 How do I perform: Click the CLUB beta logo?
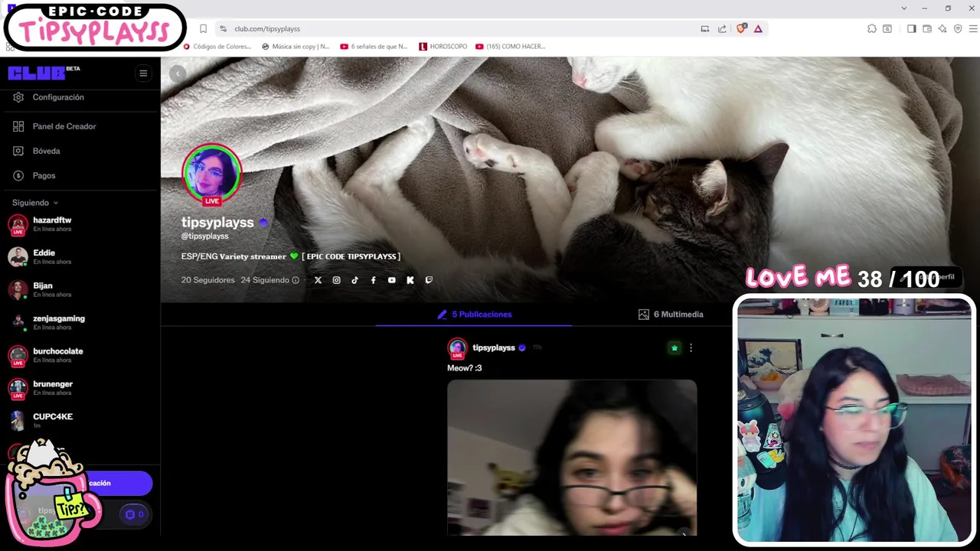44,73
